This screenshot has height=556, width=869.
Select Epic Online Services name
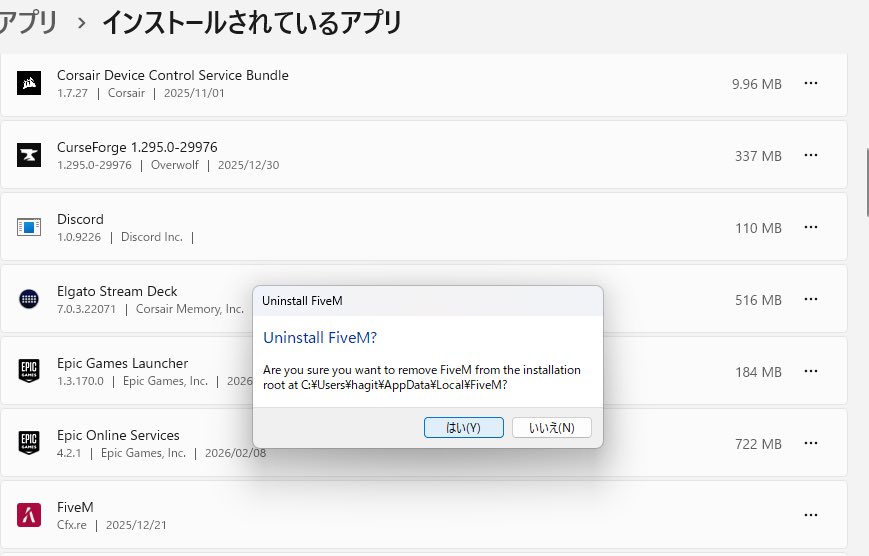[118, 436]
